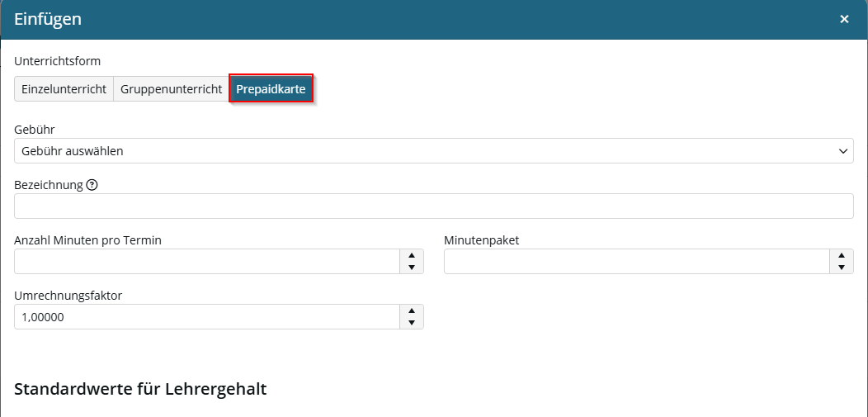Increase Anzahl Minuten pro Termin with up arrow
Image resolution: width=868 pixels, height=417 pixels.
tap(411, 255)
